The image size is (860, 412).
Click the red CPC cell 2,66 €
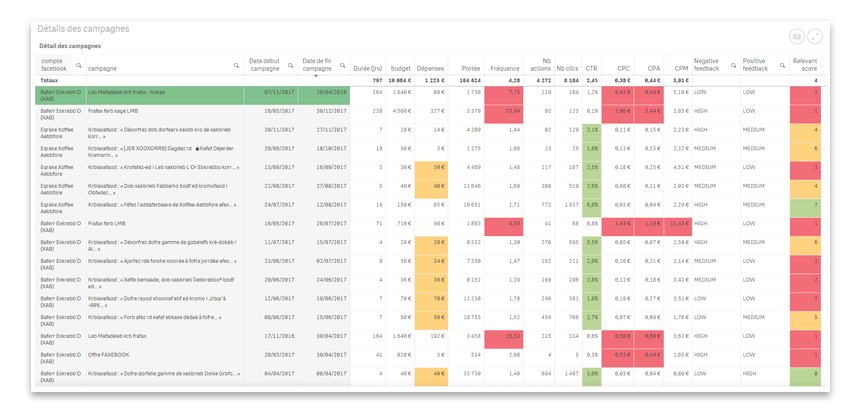[x=618, y=114]
